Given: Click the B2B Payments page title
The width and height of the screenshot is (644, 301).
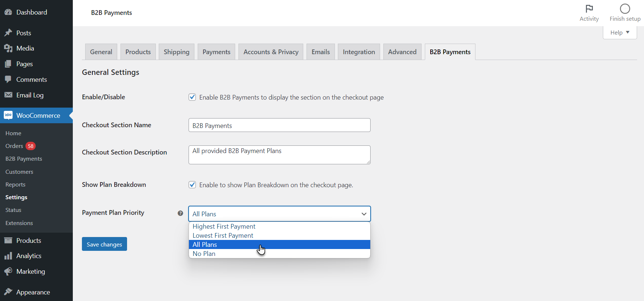Looking at the screenshot, I should tap(111, 13).
